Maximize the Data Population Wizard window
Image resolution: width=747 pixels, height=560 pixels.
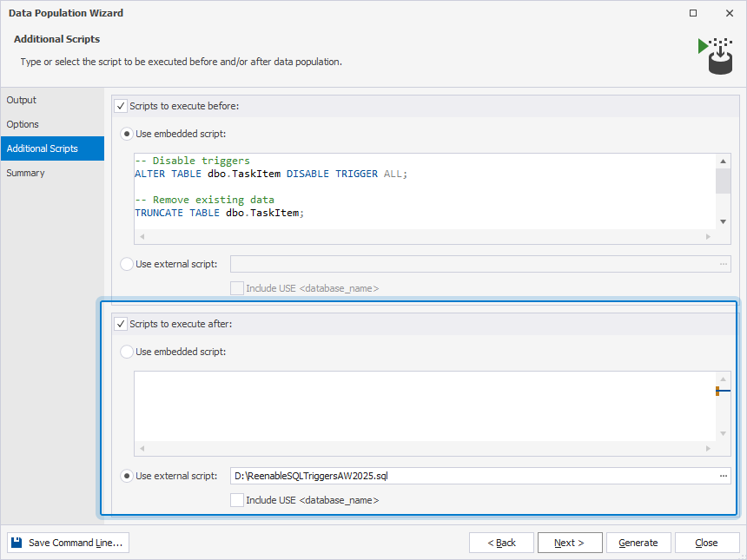coord(693,13)
